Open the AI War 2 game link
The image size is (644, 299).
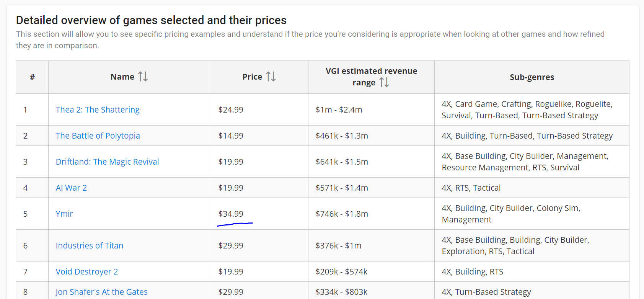pos(71,188)
